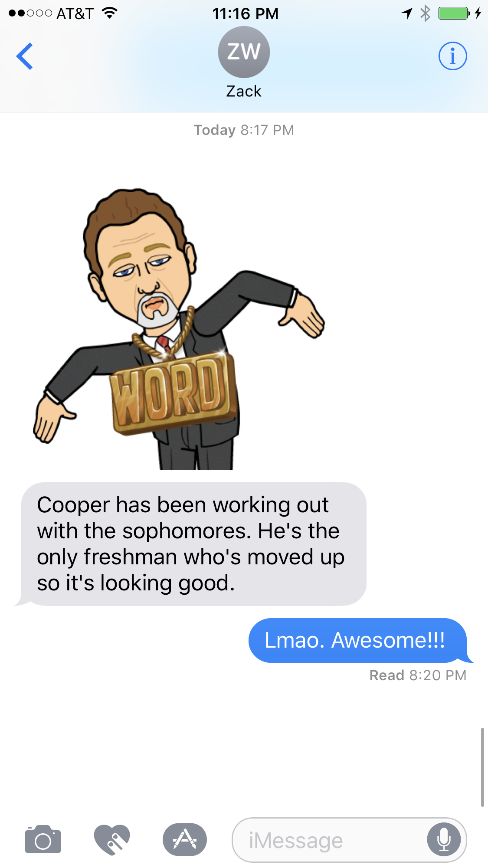This screenshot has width=488, height=868.
Task: Tap the WORD Bitmoji sticker image
Action: 179,329
